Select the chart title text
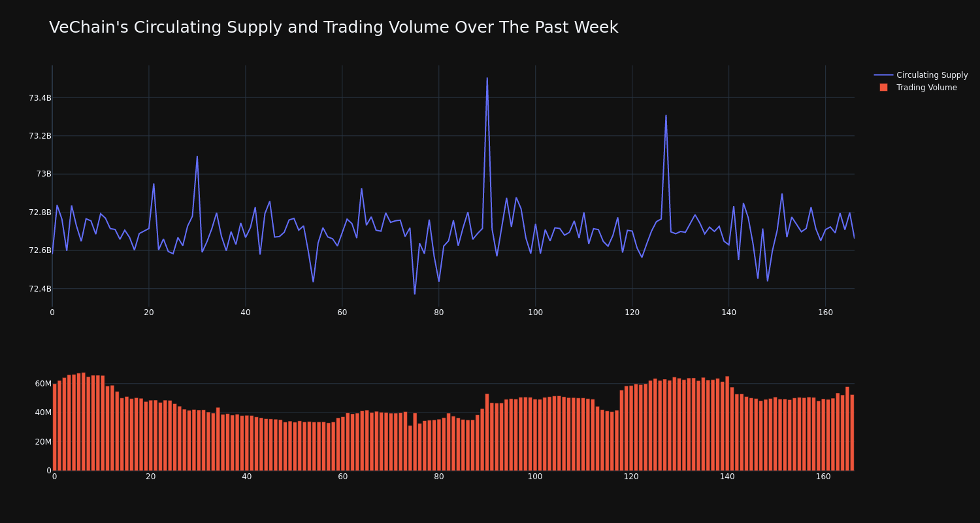980x523 pixels. 333,27
